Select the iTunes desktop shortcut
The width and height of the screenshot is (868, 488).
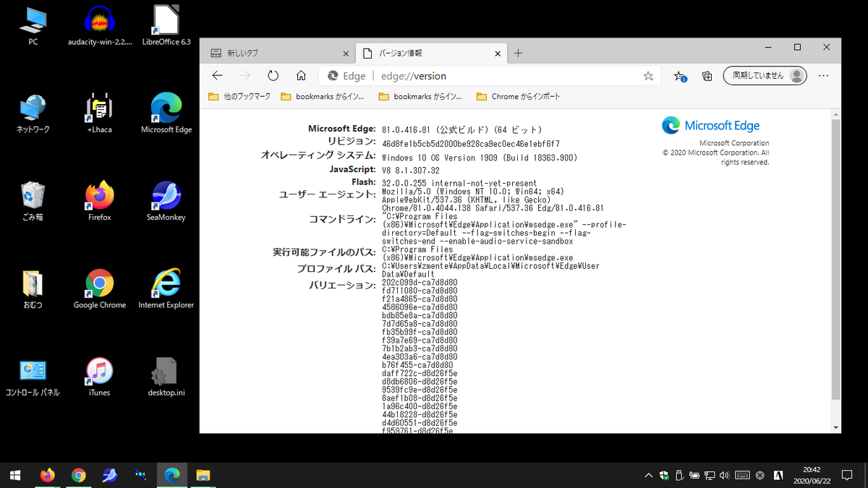pyautogui.click(x=100, y=377)
